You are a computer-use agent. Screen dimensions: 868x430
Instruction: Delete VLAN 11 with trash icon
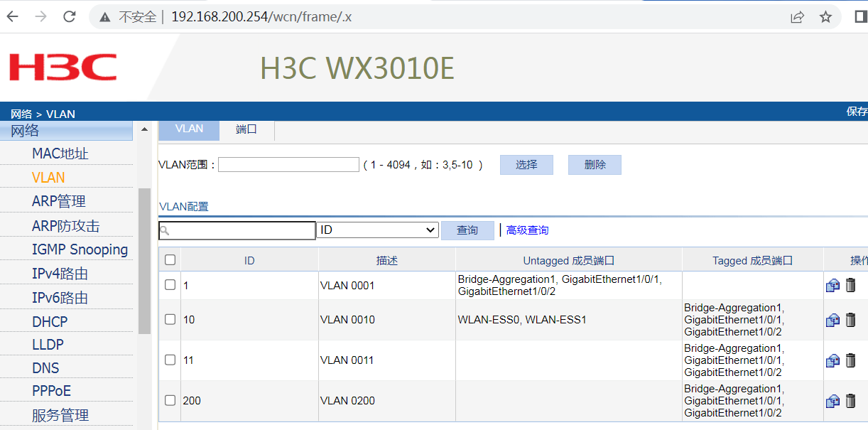pos(850,360)
